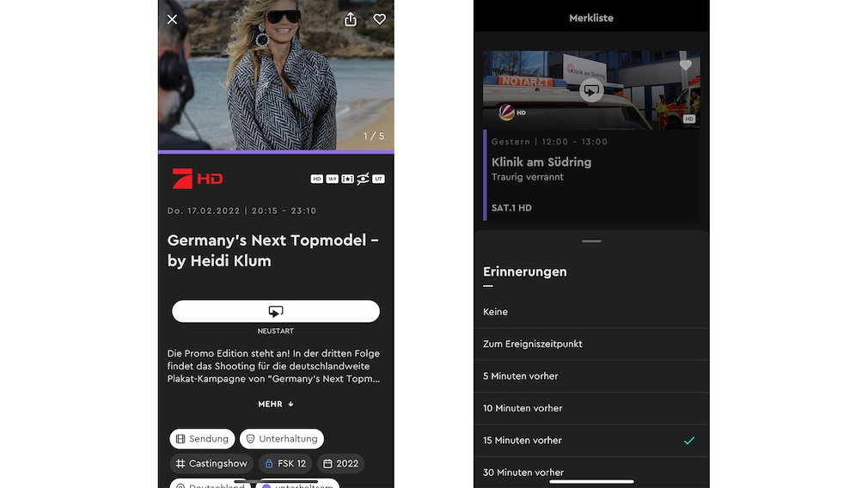Open the Castingshow tag
868x488 pixels.
click(x=211, y=464)
